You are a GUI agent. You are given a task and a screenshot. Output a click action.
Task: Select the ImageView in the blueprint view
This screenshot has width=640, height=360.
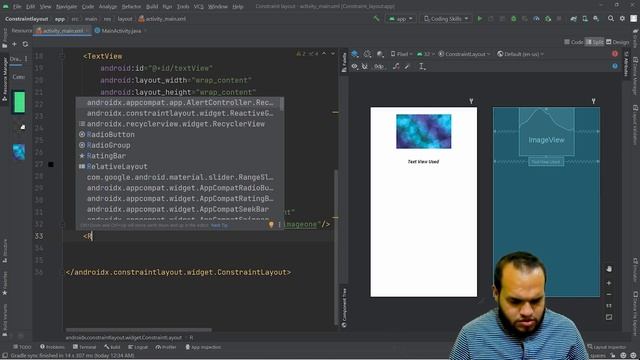point(546,131)
